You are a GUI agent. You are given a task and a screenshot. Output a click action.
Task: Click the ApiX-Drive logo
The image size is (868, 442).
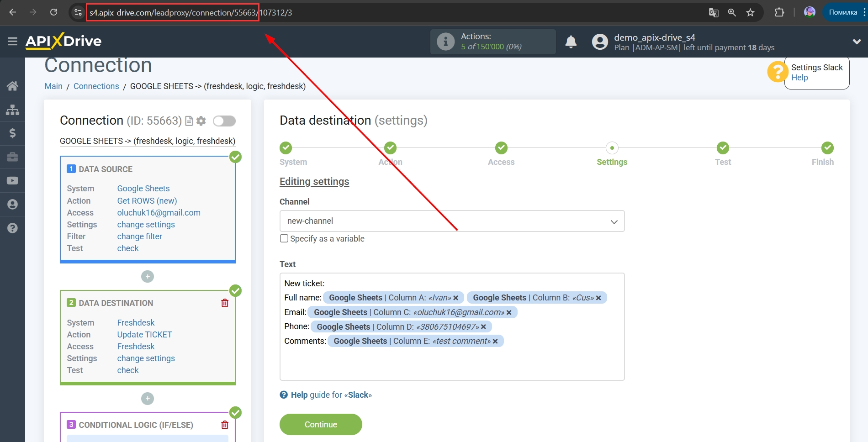(x=64, y=41)
